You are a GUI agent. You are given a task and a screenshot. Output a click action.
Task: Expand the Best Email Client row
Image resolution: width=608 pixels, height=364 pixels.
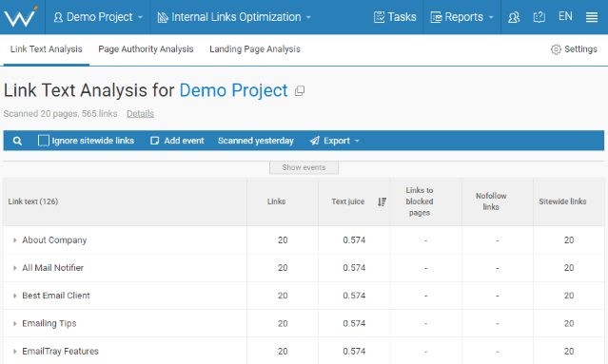[x=14, y=296]
